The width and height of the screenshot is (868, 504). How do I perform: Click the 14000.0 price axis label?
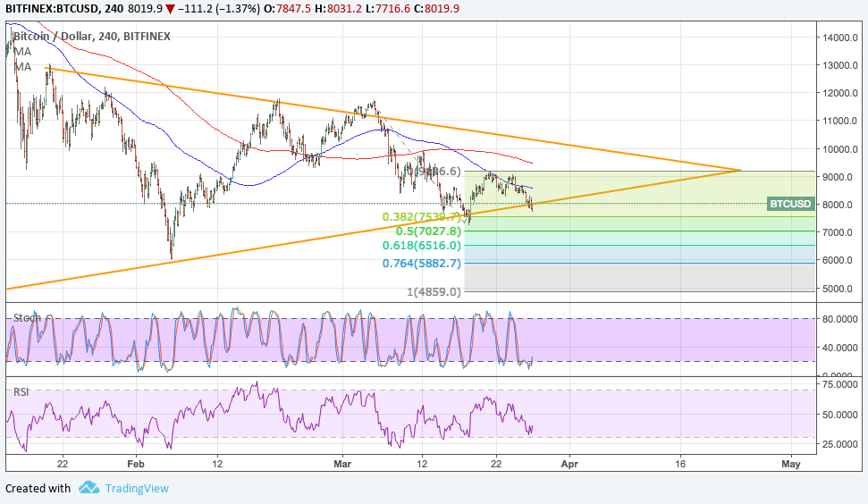840,38
